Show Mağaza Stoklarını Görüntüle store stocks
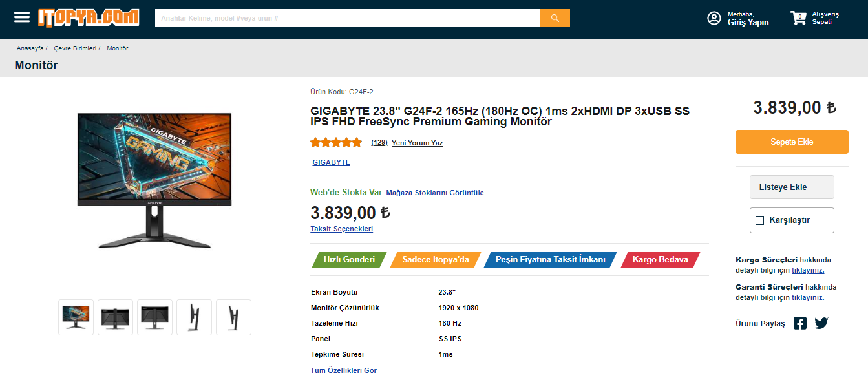868x391 pixels. [x=434, y=193]
